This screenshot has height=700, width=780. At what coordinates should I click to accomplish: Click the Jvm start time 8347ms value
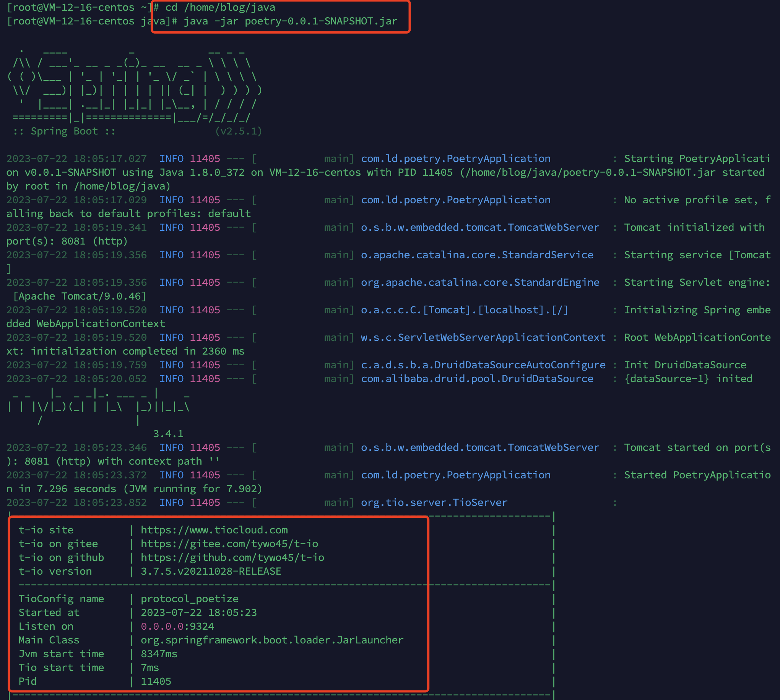click(x=159, y=654)
